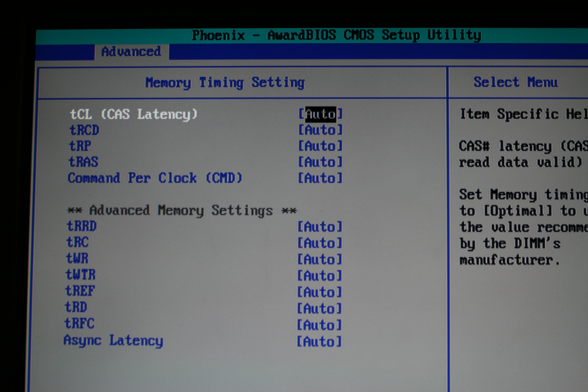Open the tWTR Auto value
This screenshot has height=392, width=588.
pyautogui.click(x=320, y=276)
